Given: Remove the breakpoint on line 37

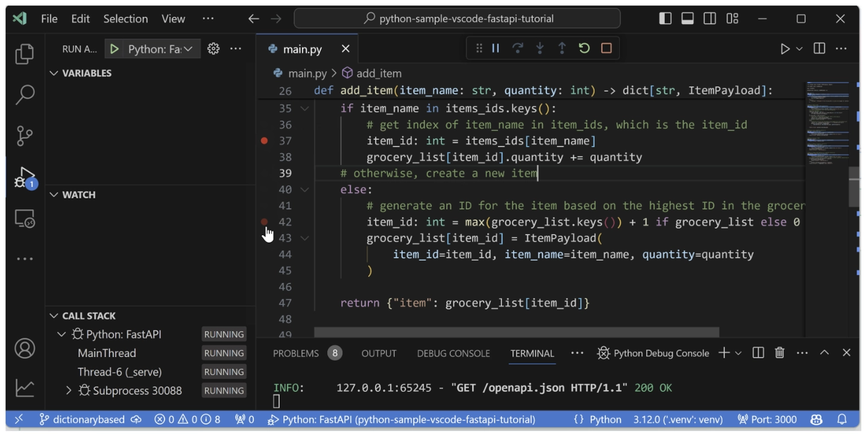Looking at the screenshot, I should point(264,141).
